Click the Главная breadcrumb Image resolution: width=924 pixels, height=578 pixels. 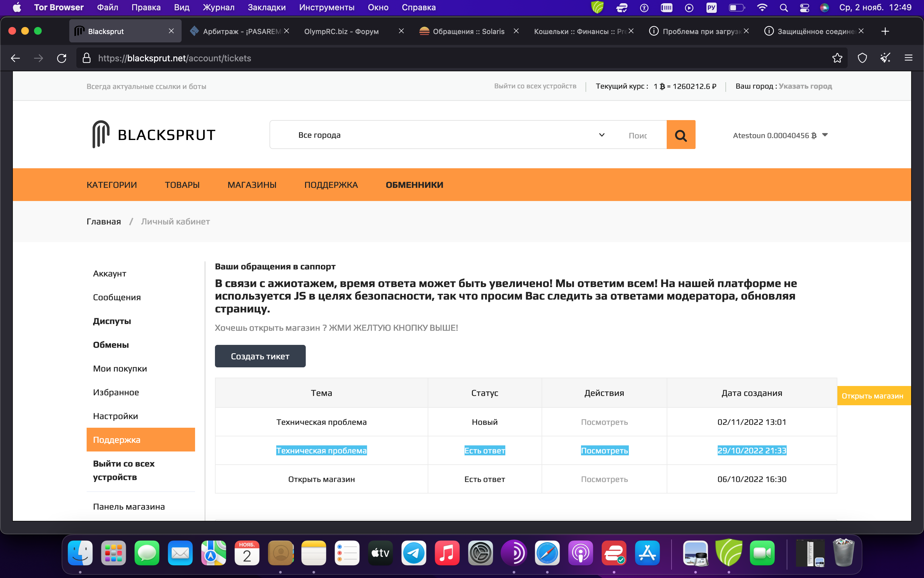point(104,221)
